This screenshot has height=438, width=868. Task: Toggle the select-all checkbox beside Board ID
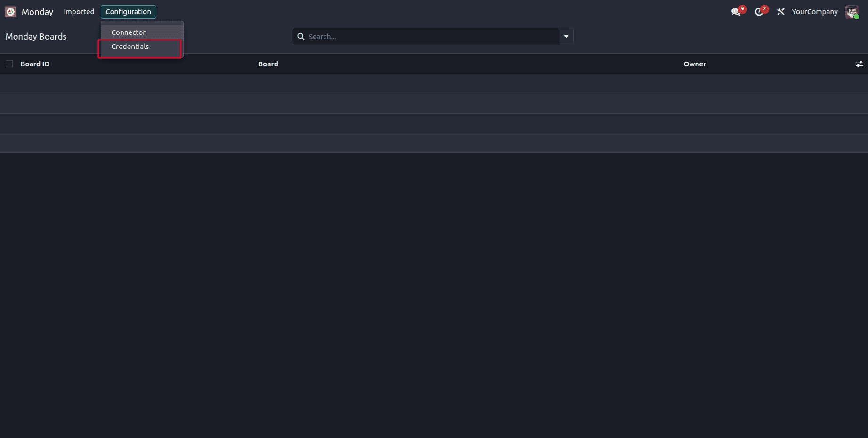9,64
